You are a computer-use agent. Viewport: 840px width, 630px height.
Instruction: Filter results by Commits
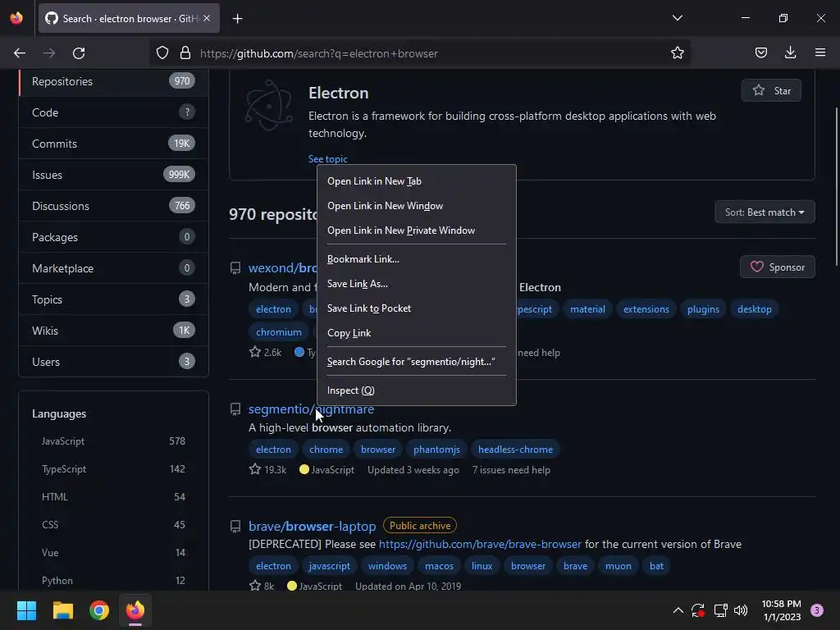(x=113, y=144)
